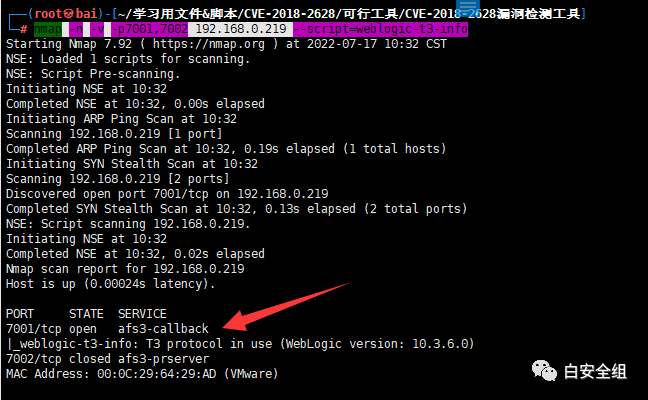The image size is (648, 400).
Task: Click the 'SERVICE' column header
Action: click(x=142, y=314)
